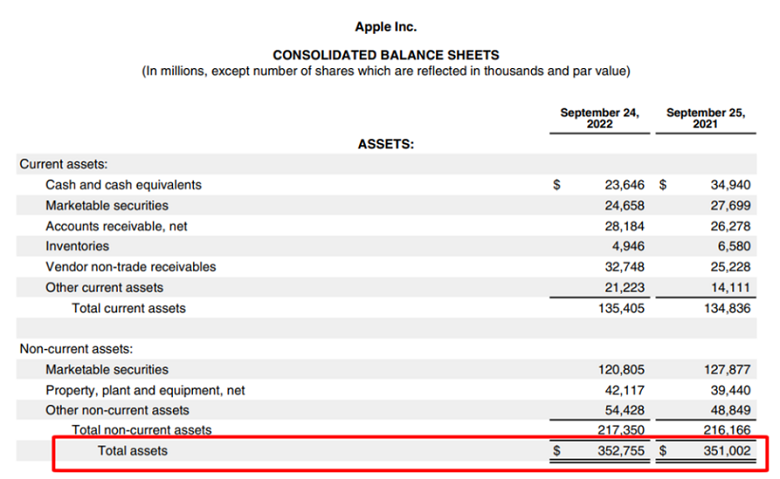Click the non-current marketable securities value 120,805
This screenshot has height=479, width=780.
tap(621, 369)
